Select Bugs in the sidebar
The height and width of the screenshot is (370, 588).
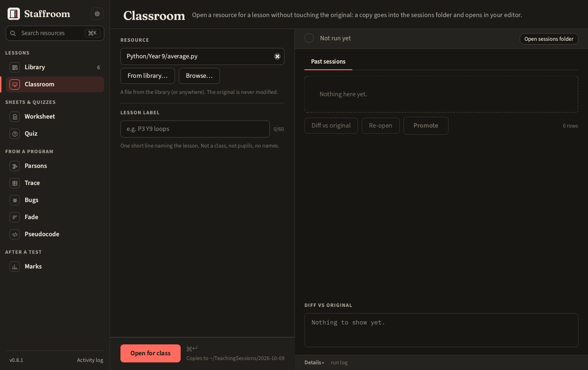click(x=55, y=200)
